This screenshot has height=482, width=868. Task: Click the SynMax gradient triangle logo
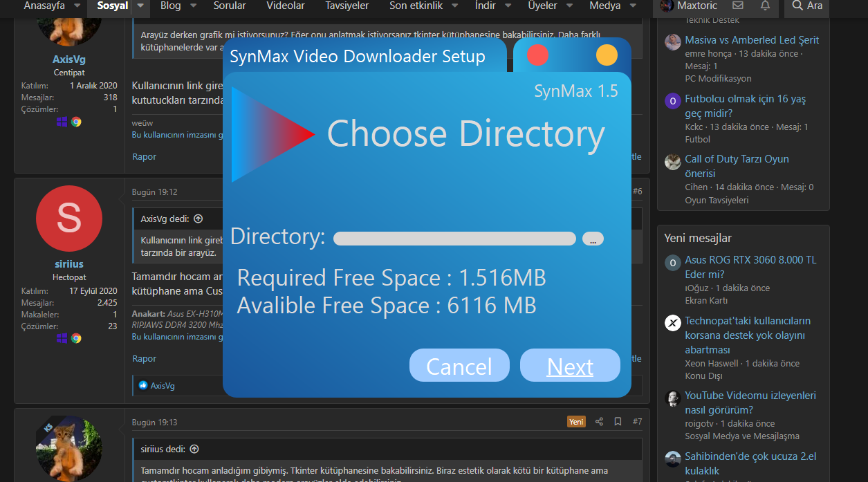click(273, 134)
